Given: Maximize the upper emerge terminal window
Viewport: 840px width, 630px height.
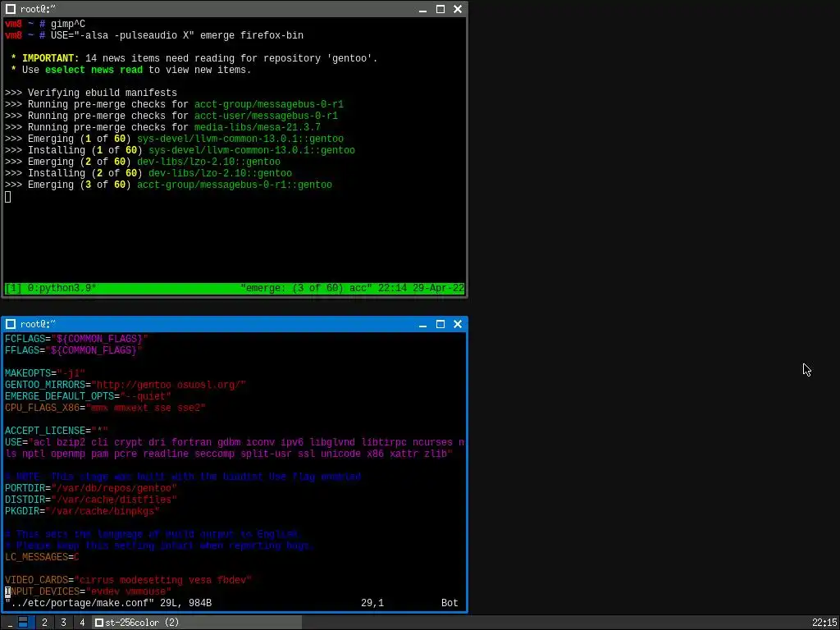Looking at the screenshot, I should (441, 9).
